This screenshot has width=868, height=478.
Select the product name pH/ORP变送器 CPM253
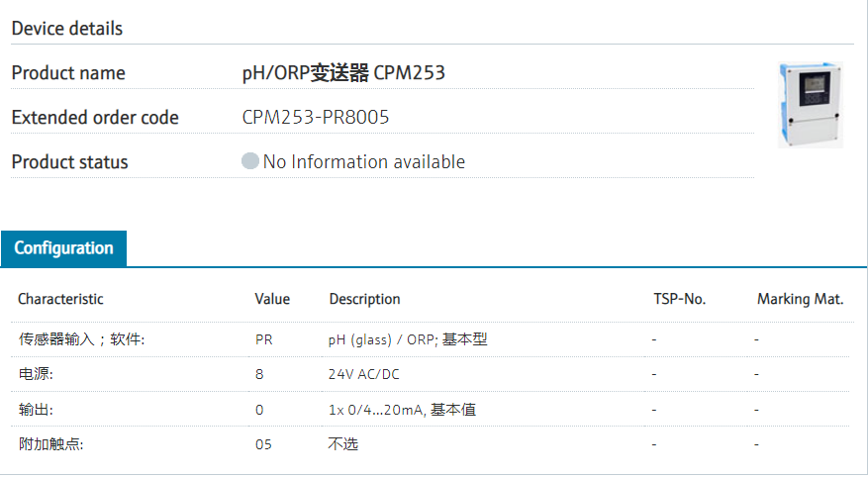tap(343, 73)
